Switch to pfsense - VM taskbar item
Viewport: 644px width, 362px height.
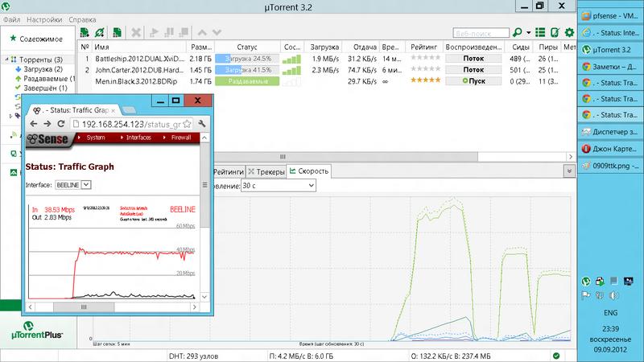point(610,16)
